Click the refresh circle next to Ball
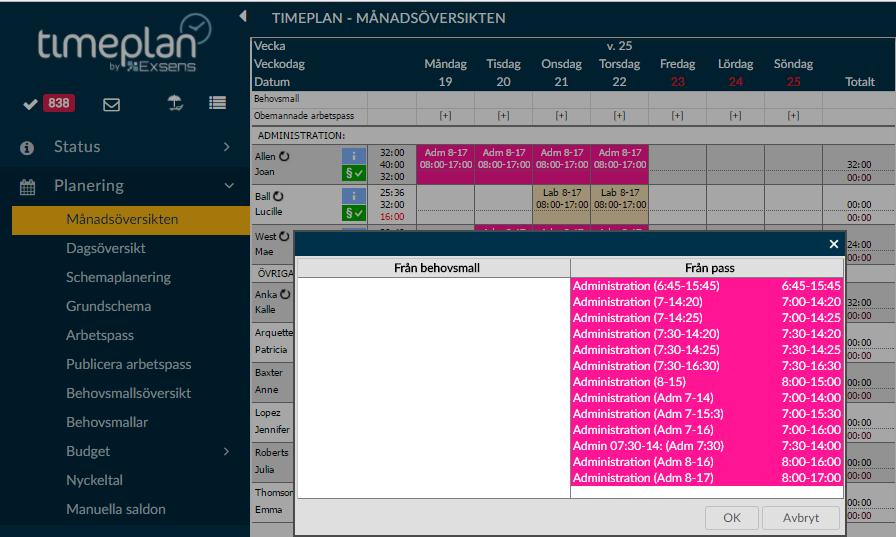Viewport: 896px width, 537px height. (x=278, y=196)
